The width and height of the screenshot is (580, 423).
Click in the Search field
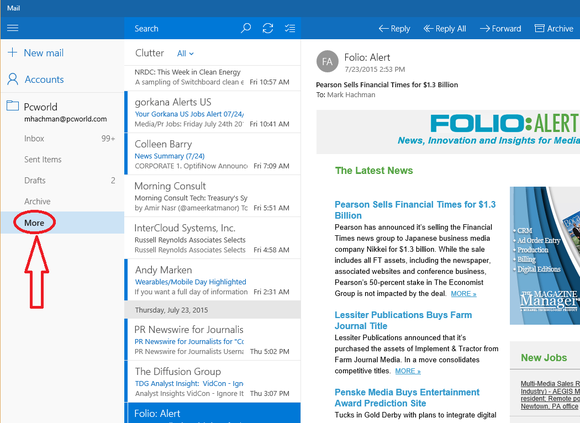pos(181,28)
